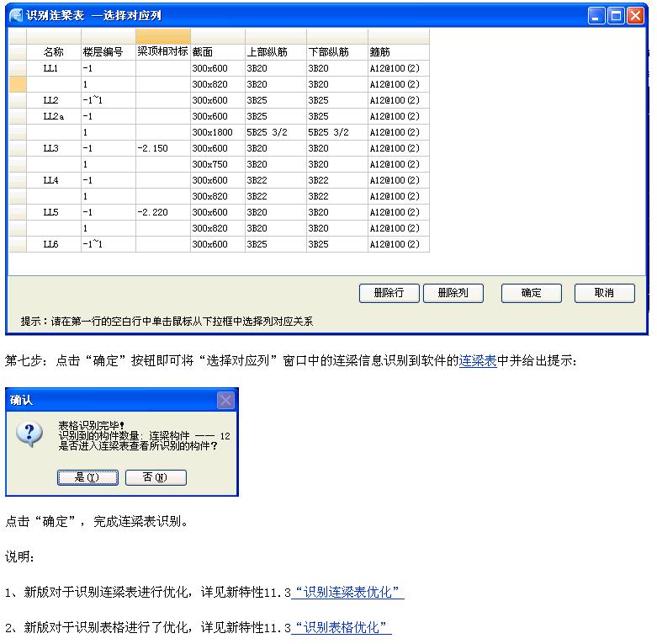Select the row header for LL1
The image size is (657, 644).
pyautogui.click(x=18, y=68)
